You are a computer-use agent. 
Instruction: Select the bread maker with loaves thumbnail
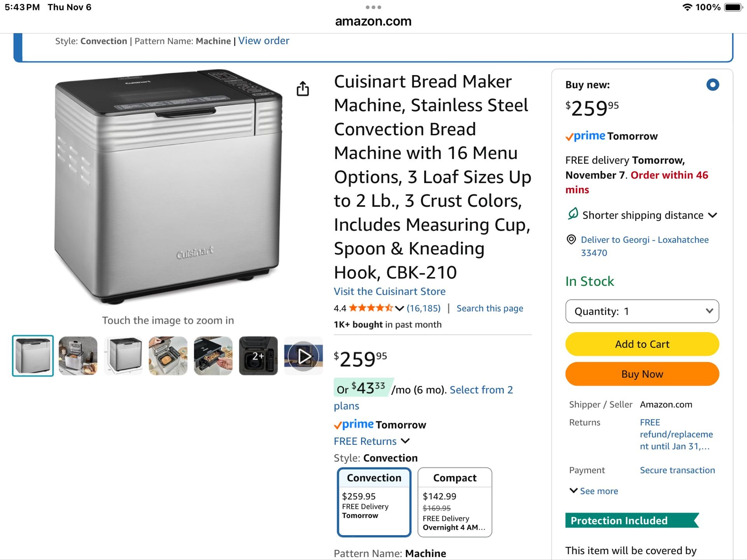78,356
